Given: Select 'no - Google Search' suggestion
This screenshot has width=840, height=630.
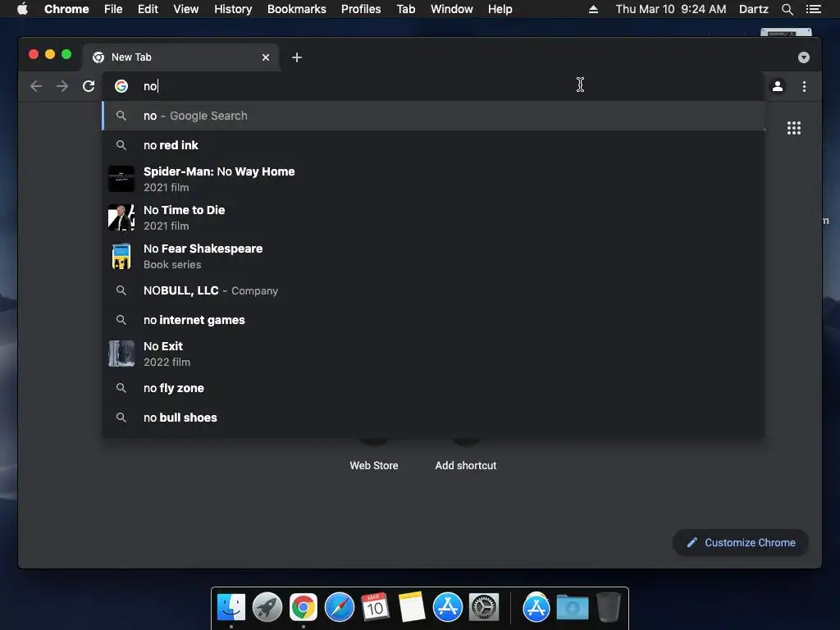Looking at the screenshot, I should click(x=433, y=116).
